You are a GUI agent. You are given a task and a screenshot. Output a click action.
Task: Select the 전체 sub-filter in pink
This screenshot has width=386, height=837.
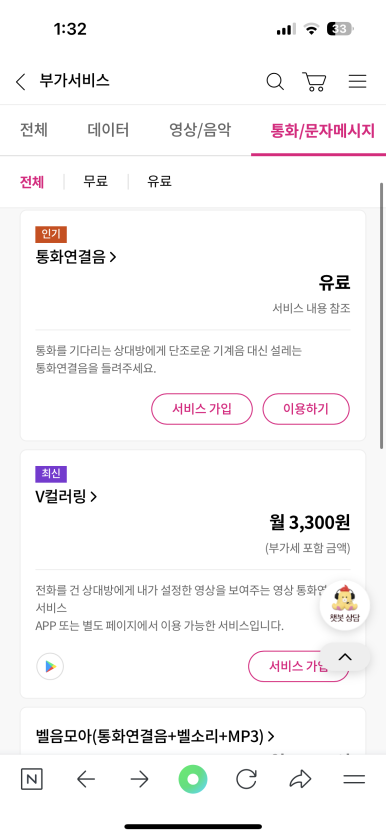tap(32, 182)
